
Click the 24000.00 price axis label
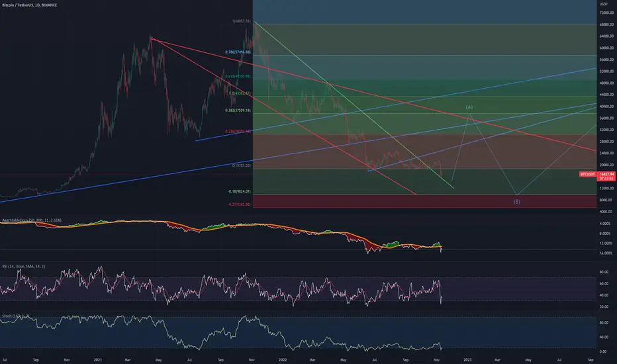606,153
